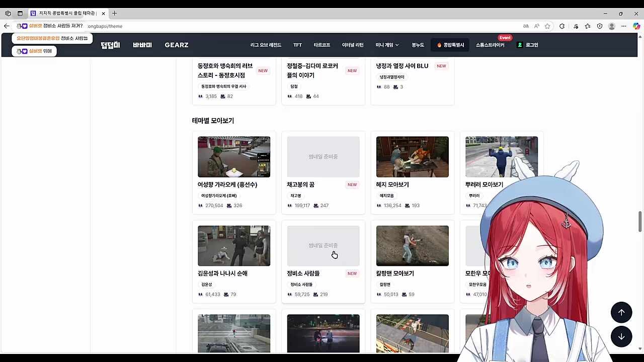Open the Edge workspaces icon
The width and height of the screenshot is (644, 362).
point(8,14)
